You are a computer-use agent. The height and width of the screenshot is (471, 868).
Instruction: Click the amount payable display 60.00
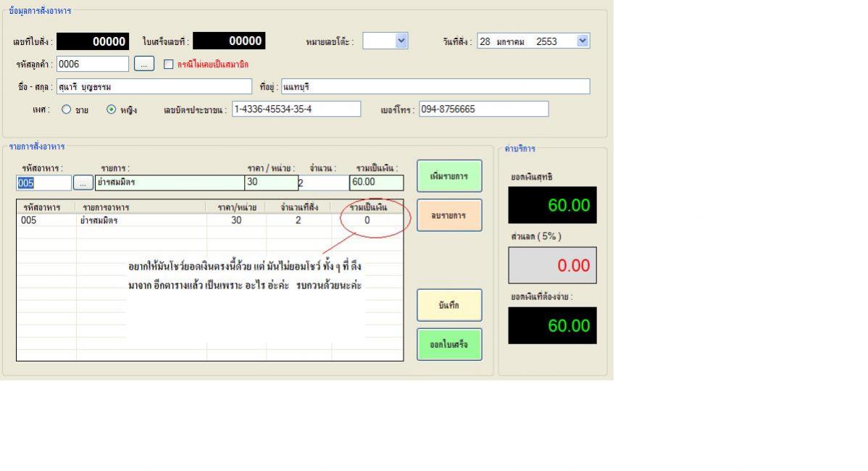point(553,325)
